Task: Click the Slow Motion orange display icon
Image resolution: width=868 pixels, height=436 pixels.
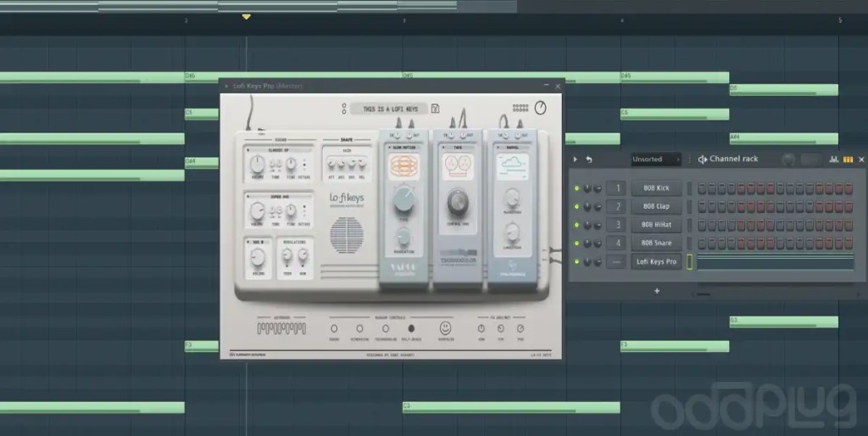Action: point(404,167)
